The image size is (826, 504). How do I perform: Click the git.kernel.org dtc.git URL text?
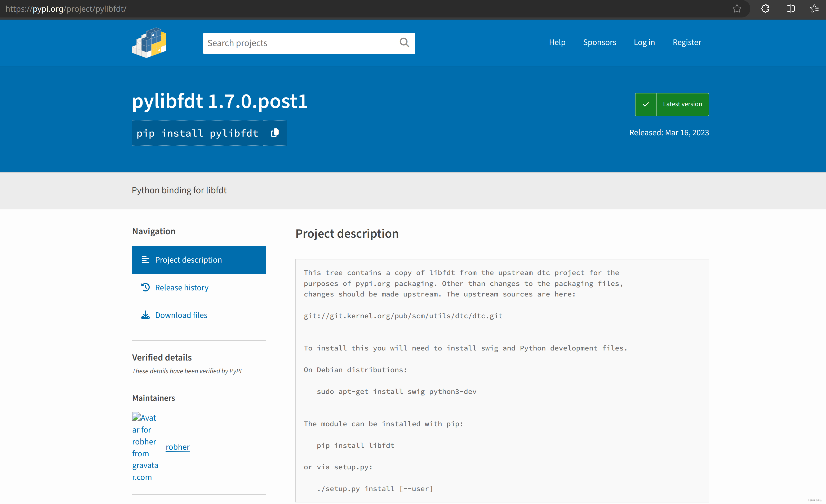[x=403, y=316]
